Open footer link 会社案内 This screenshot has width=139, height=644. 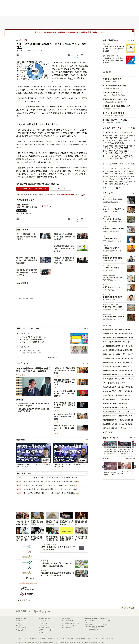pyautogui.click(x=19, y=621)
